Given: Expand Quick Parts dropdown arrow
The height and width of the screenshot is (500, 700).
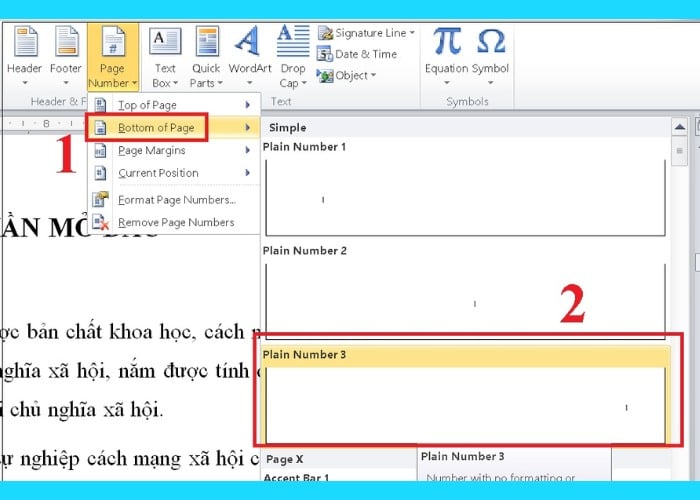Looking at the screenshot, I should tap(220, 83).
